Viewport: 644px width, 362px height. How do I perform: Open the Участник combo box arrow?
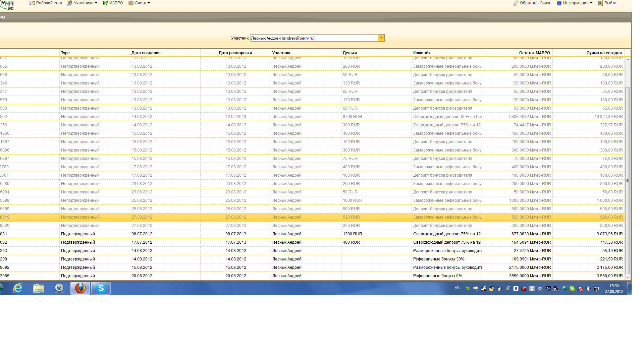(381, 38)
